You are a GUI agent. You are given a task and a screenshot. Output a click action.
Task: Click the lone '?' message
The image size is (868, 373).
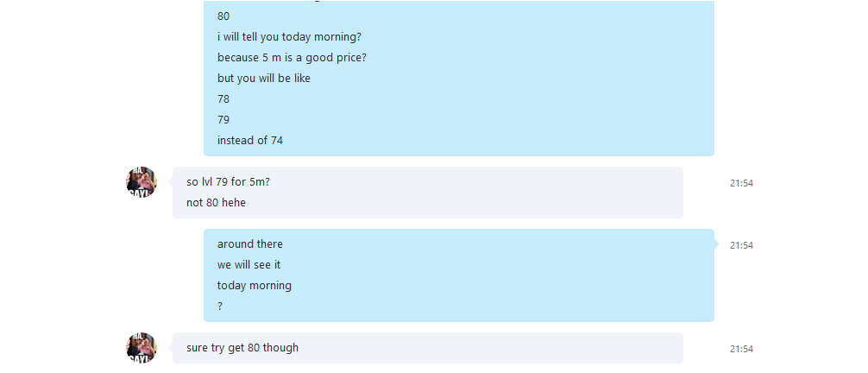point(220,307)
